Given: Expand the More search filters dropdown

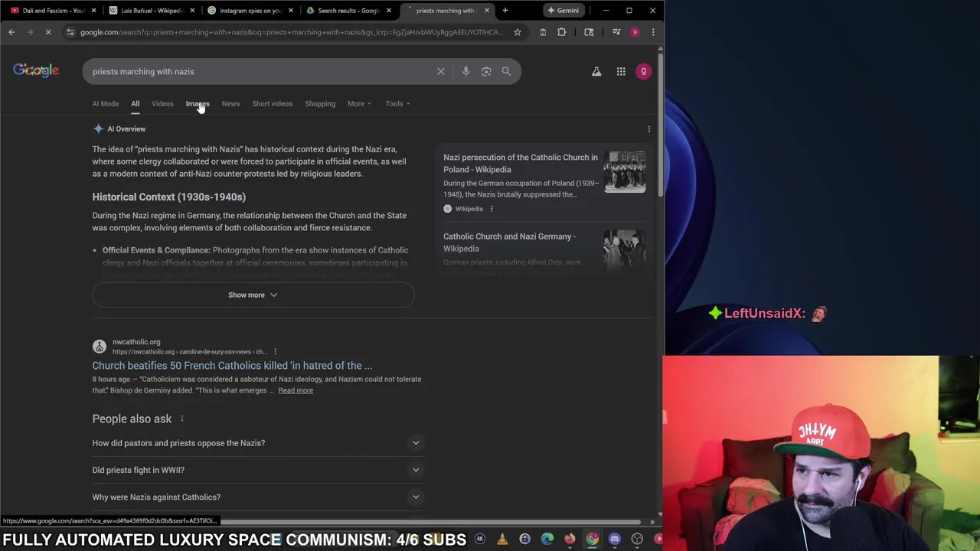Looking at the screenshot, I should click(359, 103).
